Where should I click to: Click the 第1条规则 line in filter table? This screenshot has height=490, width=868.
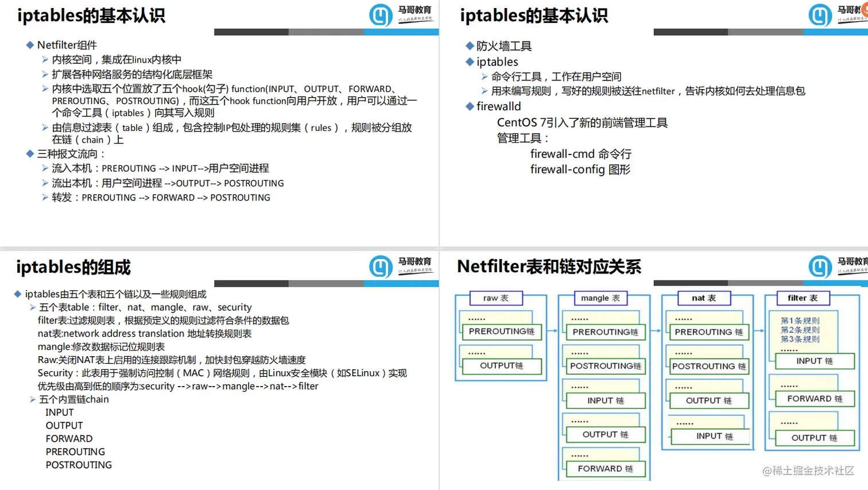point(800,321)
